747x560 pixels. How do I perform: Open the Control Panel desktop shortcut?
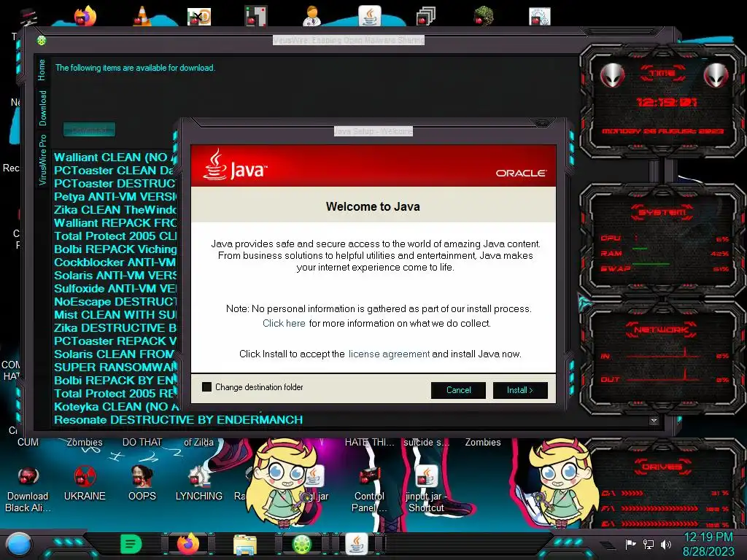(369, 490)
